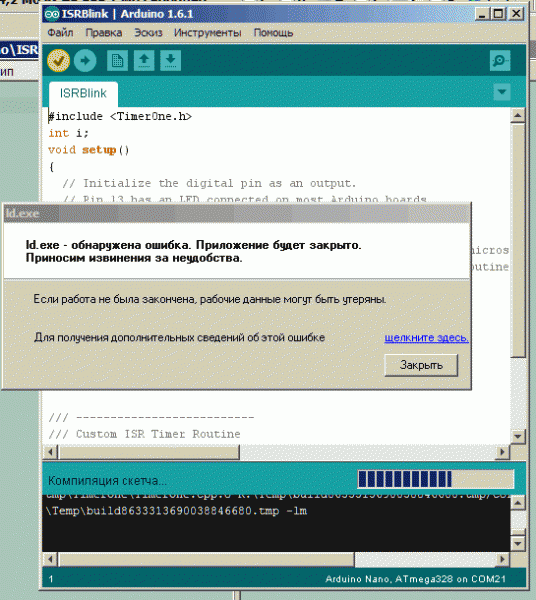Click editor horizontal scrollbar right arrow
The height and width of the screenshot is (600, 536).
click(502, 452)
